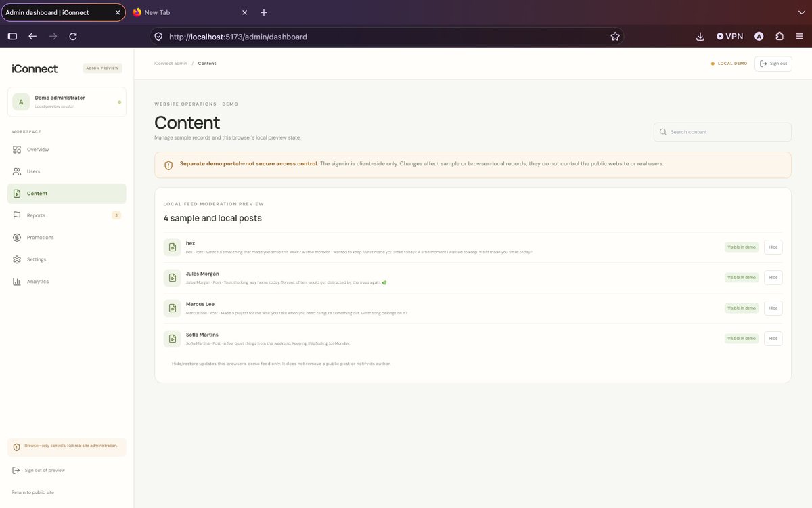The height and width of the screenshot is (508, 812).
Task: Click the Settings gear icon in sidebar
Action: 17,259
